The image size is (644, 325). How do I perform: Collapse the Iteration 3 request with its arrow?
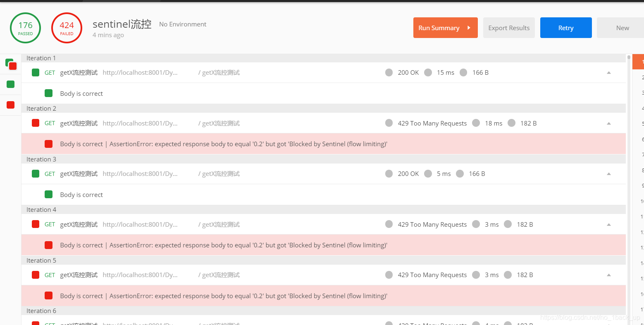click(609, 174)
